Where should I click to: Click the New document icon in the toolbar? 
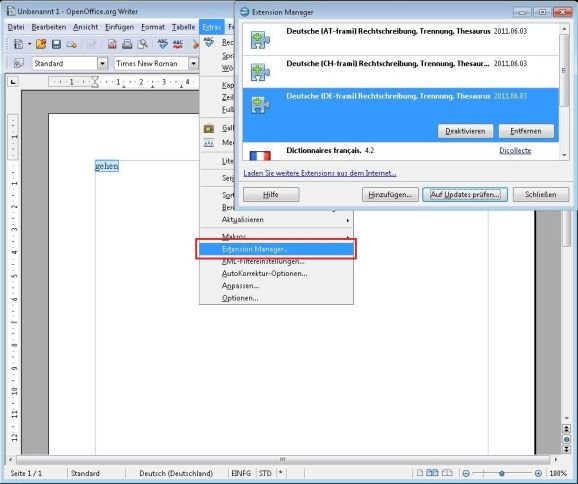18,44
